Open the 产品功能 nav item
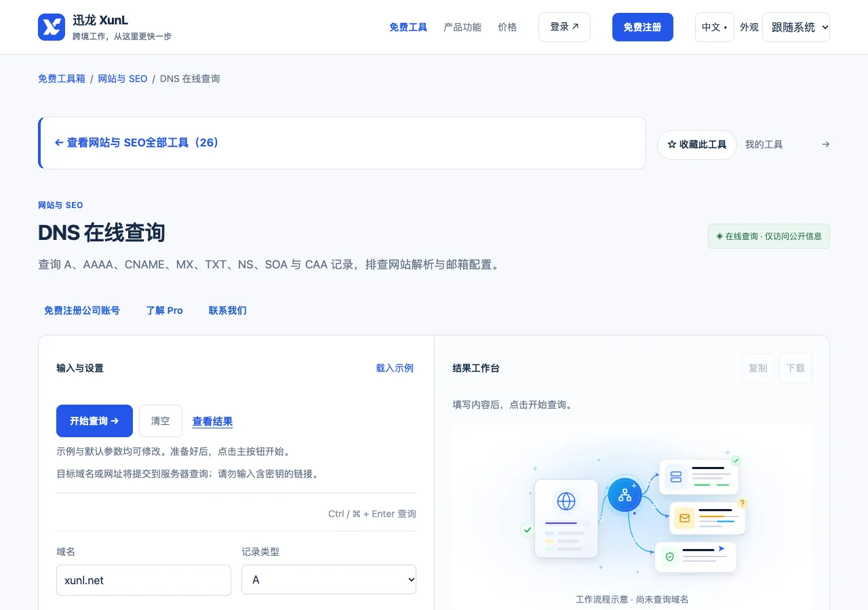The image size is (868, 610). (462, 27)
